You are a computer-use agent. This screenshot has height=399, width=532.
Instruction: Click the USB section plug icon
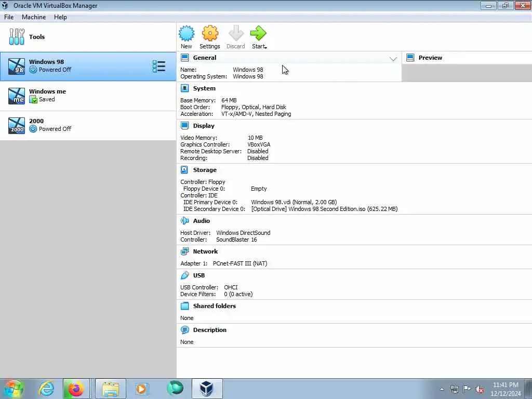tap(184, 275)
